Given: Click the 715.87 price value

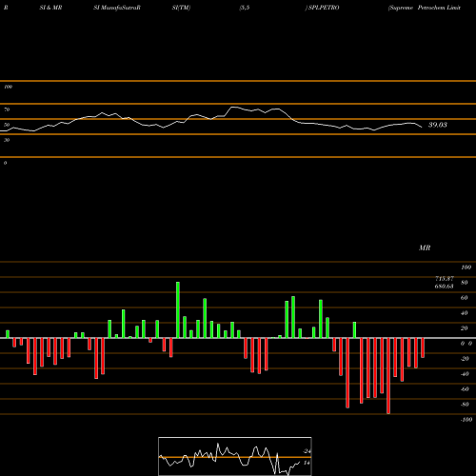Looking at the screenshot, I should coord(445,278).
